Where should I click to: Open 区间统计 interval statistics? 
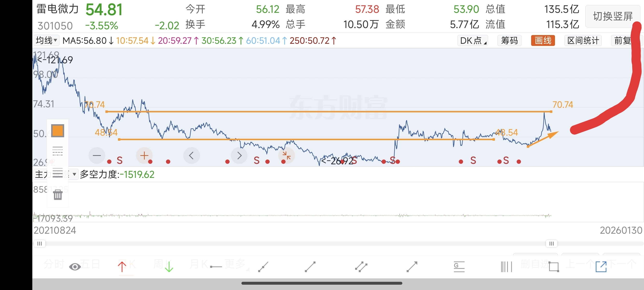(583, 41)
